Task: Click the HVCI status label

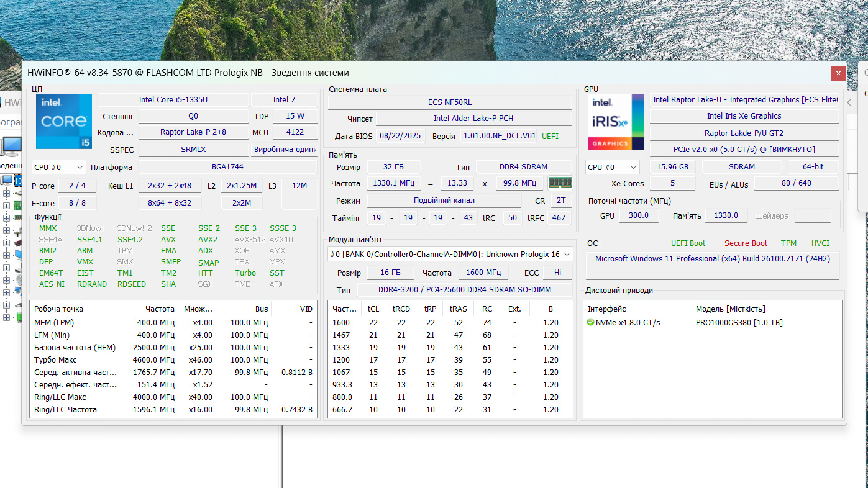Action: (820, 243)
